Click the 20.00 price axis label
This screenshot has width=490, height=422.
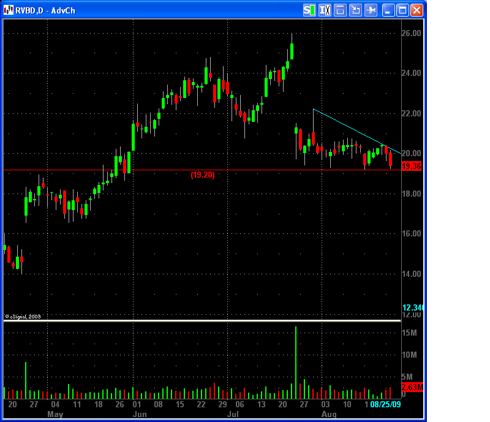[x=411, y=153]
